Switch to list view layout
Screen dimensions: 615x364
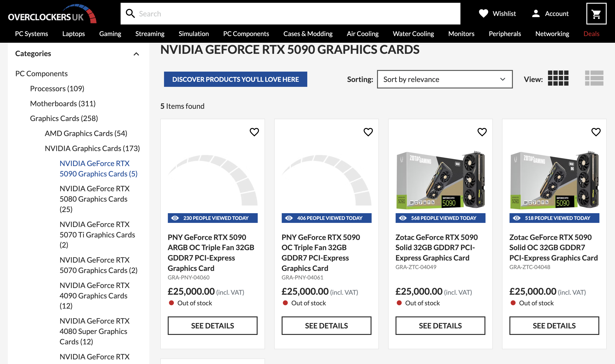point(594,78)
